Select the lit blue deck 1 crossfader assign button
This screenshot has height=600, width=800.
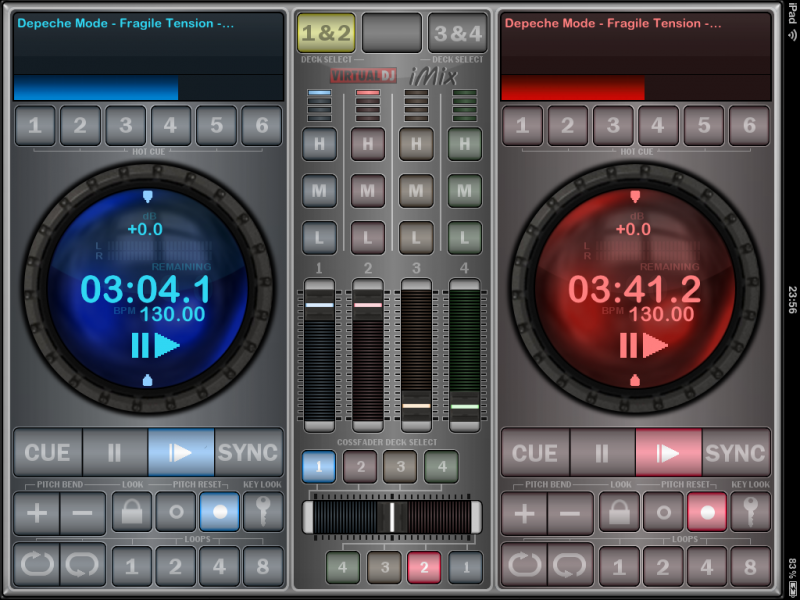[x=319, y=466]
